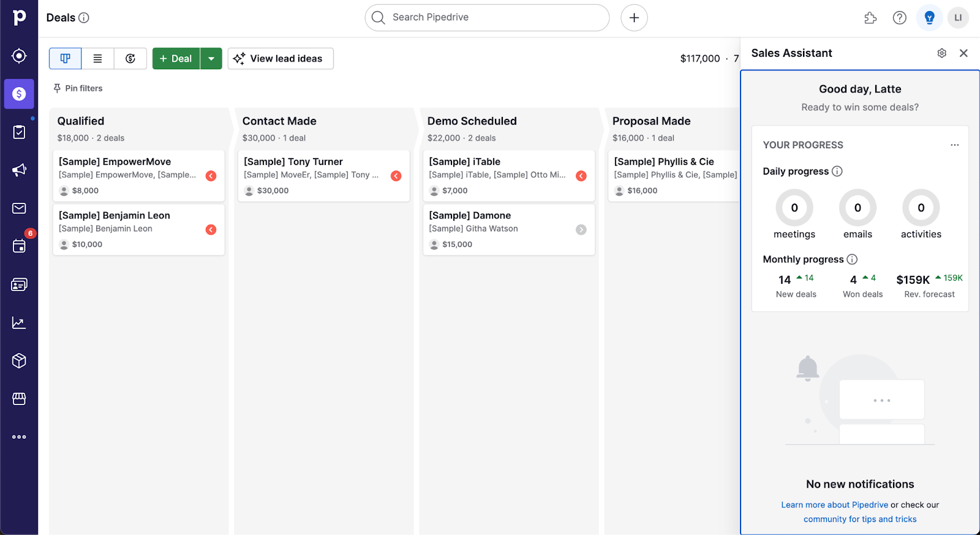The height and width of the screenshot is (535, 980).
Task: Click the $117,000 pipeline total
Action: (x=700, y=58)
